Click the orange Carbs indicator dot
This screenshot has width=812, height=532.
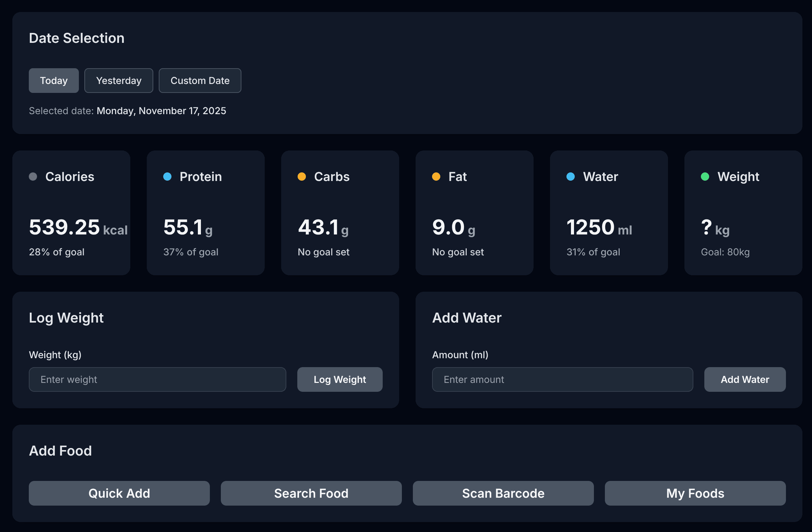tap(302, 177)
